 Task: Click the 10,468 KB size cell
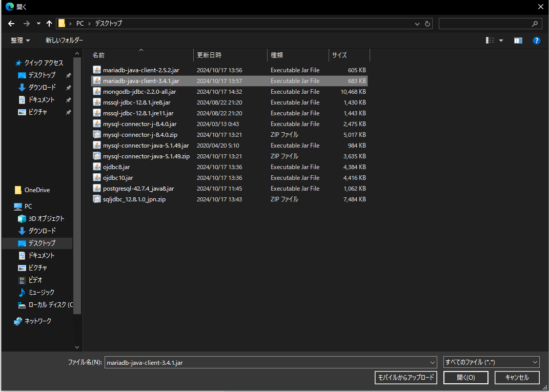[353, 92]
